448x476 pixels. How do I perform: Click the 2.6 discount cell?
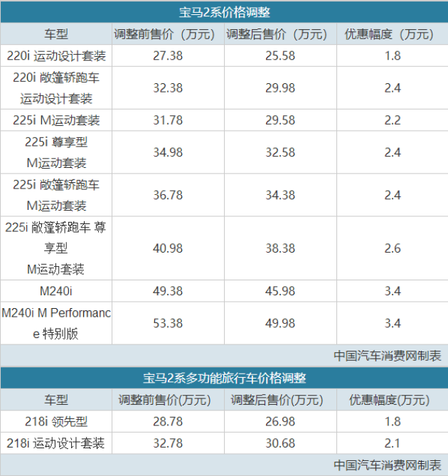click(x=393, y=248)
